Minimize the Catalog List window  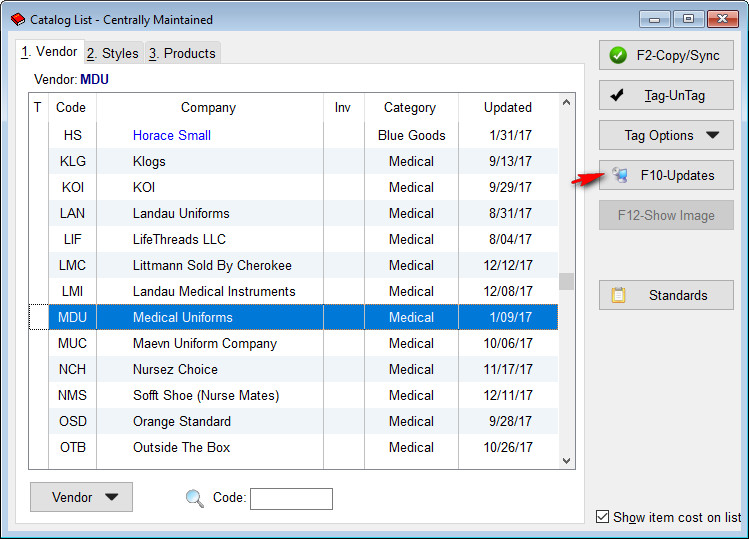pos(654,19)
